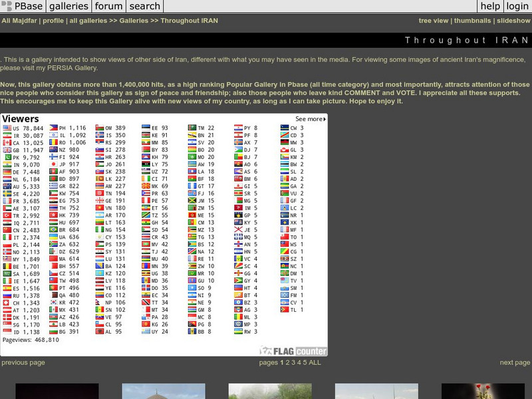
Task: Open Ali Majdfar's profile link
Action: 53,21
